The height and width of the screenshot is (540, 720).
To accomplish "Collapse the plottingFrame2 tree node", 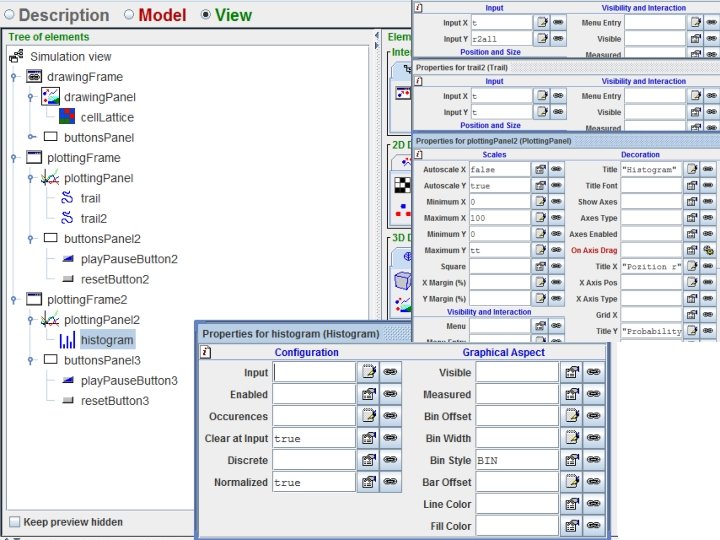I will [x=14, y=300].
